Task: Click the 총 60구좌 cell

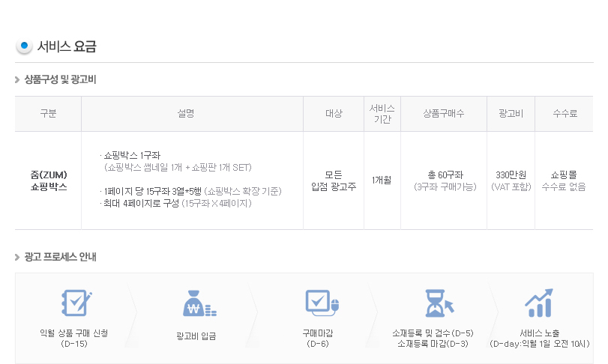Action: coord(445,175)
